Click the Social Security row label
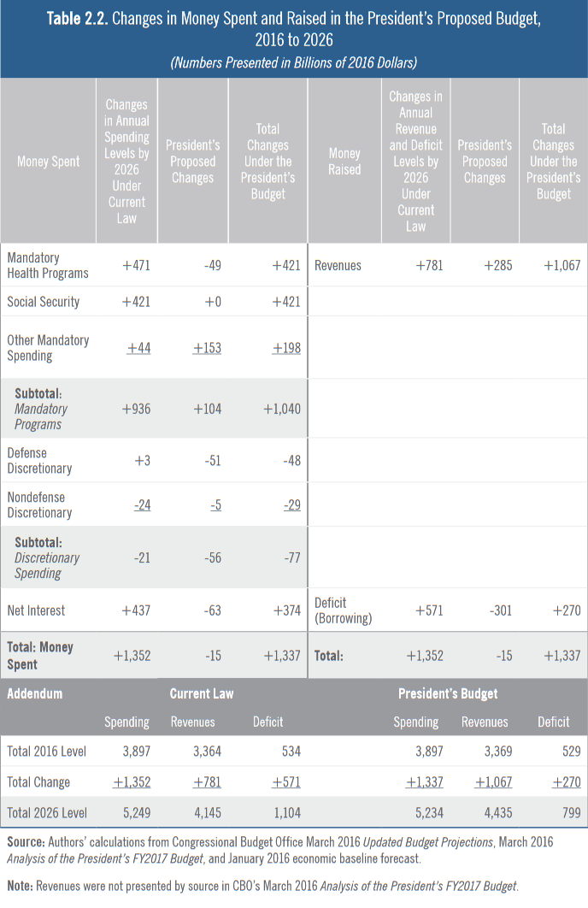The image size is (588, 908). click(44, 302)
